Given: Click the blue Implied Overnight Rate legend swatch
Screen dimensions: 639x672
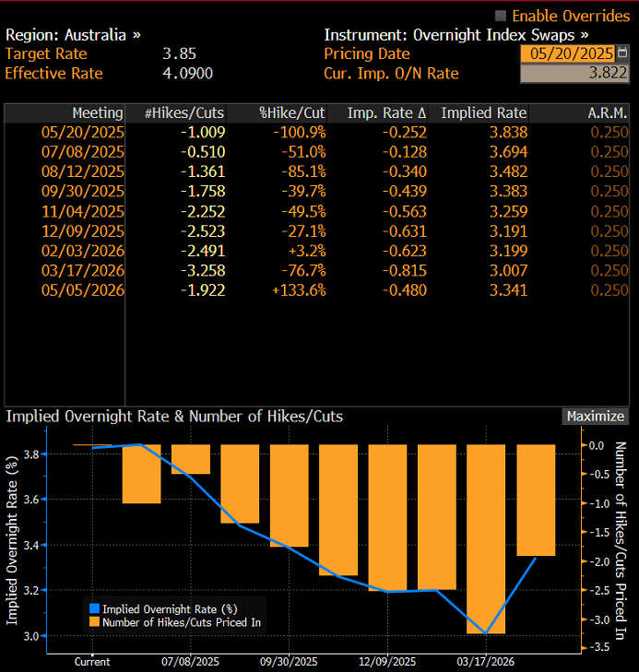Looking at the screenshot, I should [x=94, y=608].
